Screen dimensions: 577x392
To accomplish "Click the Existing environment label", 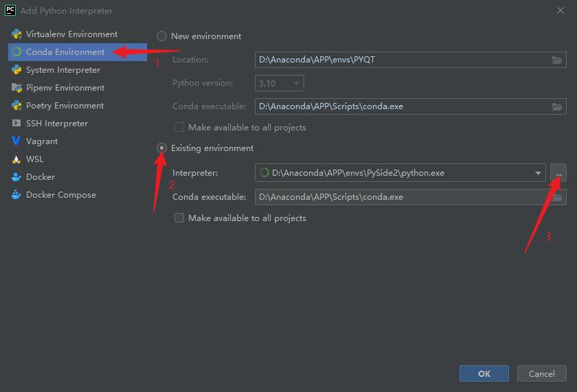I will (212, 148).
